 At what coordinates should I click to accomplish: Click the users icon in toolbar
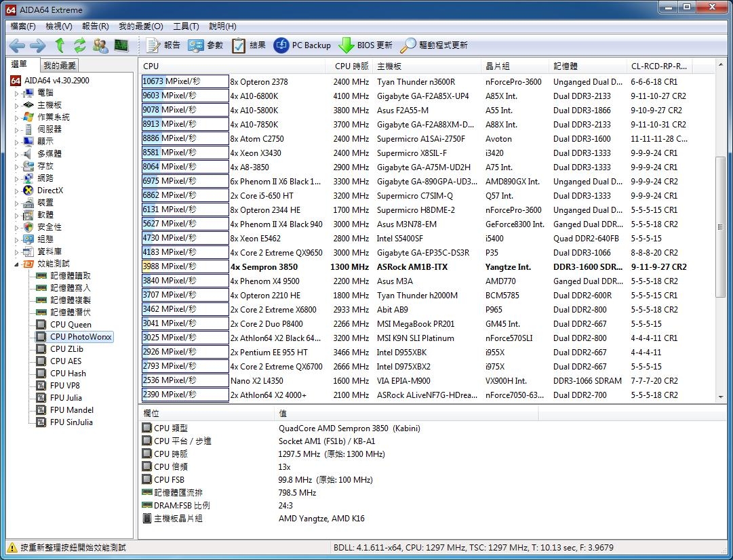[100, 45]
